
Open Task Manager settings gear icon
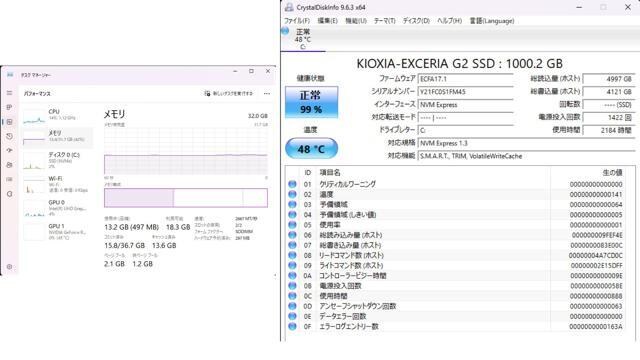click(x=9, y=267)
